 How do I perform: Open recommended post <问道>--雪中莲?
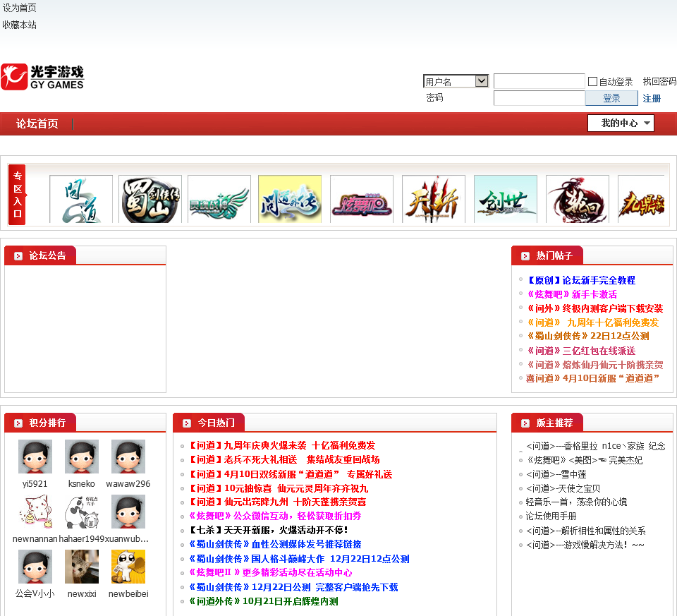click(x=556, y=474)
